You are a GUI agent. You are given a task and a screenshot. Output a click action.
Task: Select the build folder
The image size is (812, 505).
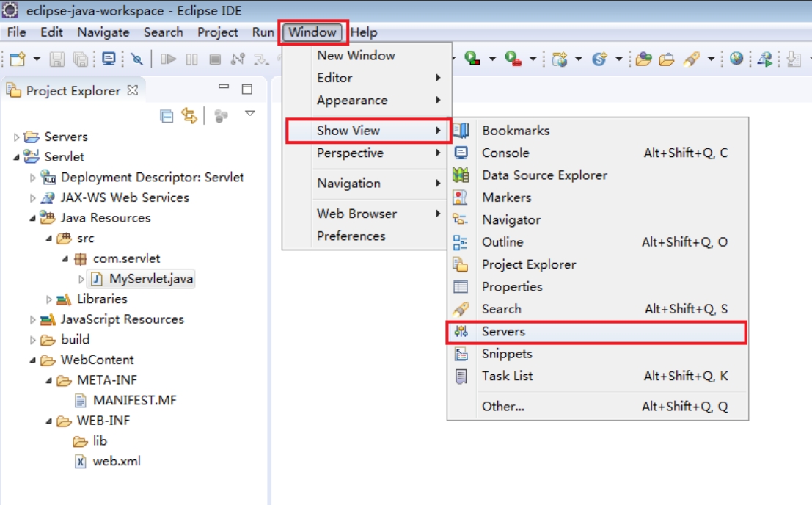click(75, 339)
